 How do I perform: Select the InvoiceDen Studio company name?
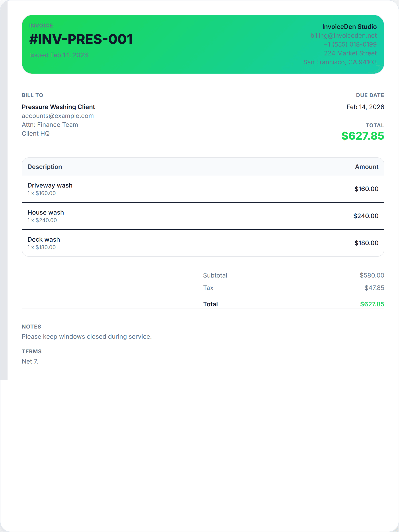coord(349,27)
